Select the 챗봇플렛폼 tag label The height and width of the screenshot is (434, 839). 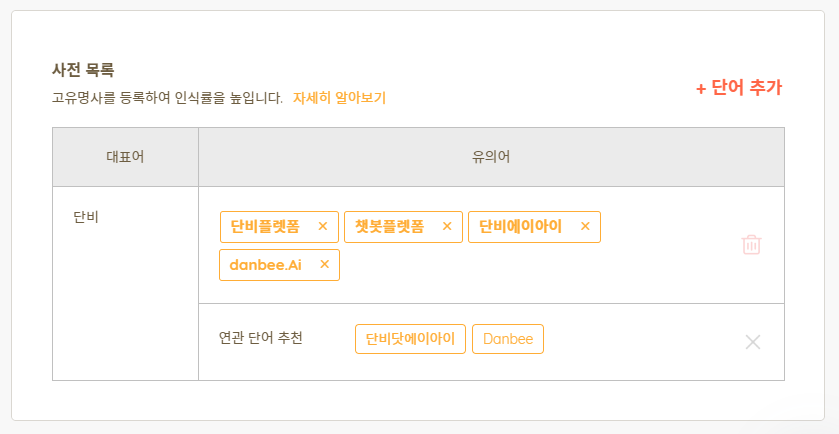[x=390, y=226]
